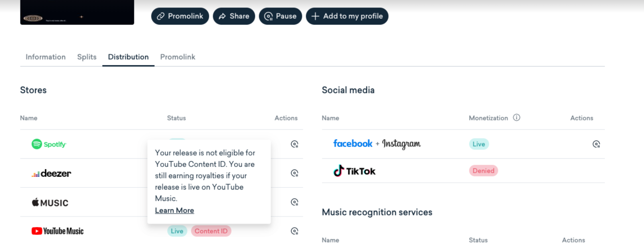Screen dimensions: 644x245
Task: Open the Splits tab
Action: [x=87, y=57]
